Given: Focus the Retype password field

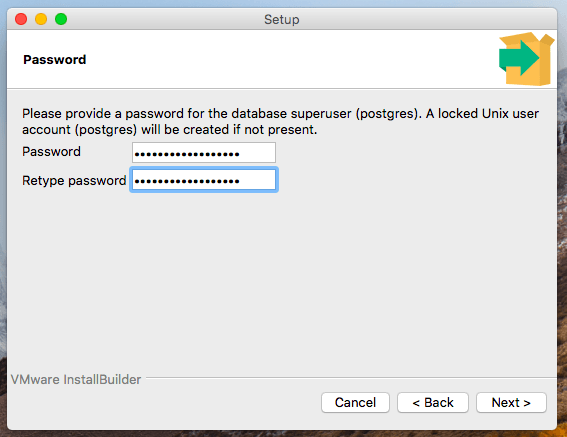Looking at the screenshot, I should [204, 180].
